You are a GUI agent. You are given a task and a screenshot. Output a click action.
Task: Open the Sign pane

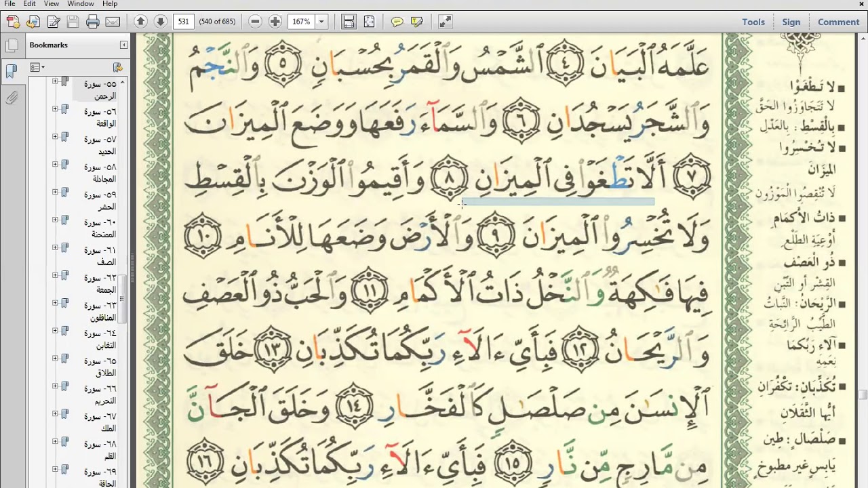[791, 22]
